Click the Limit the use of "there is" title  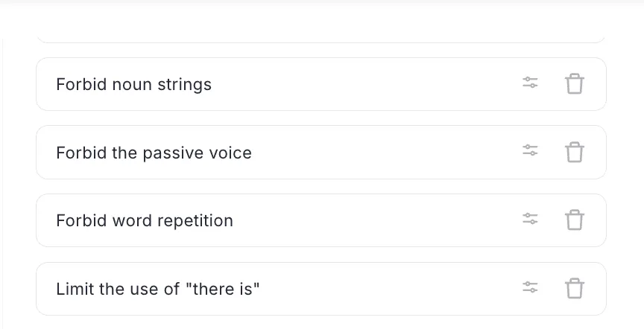(158, 289)
